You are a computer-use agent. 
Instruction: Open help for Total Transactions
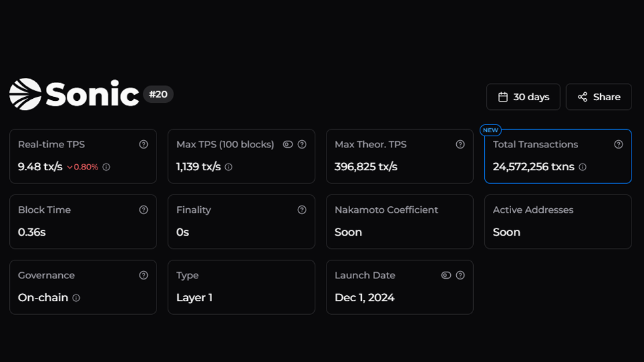(x=618, y=144)
